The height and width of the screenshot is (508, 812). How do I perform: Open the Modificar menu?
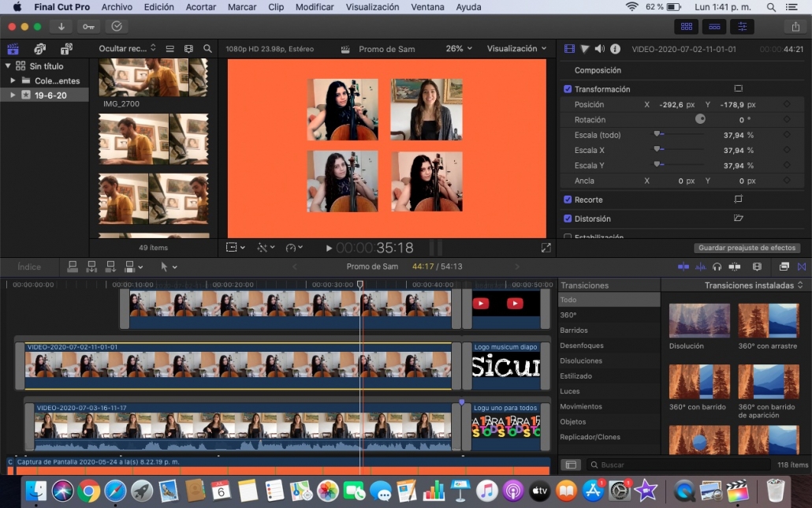(315, 7)
